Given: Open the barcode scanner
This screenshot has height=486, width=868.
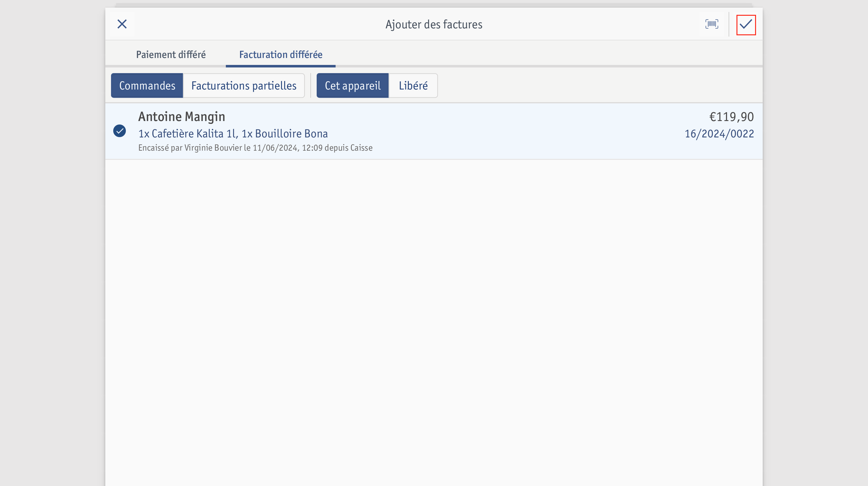Looking at the screenshot, I should [x=712, y=24].
